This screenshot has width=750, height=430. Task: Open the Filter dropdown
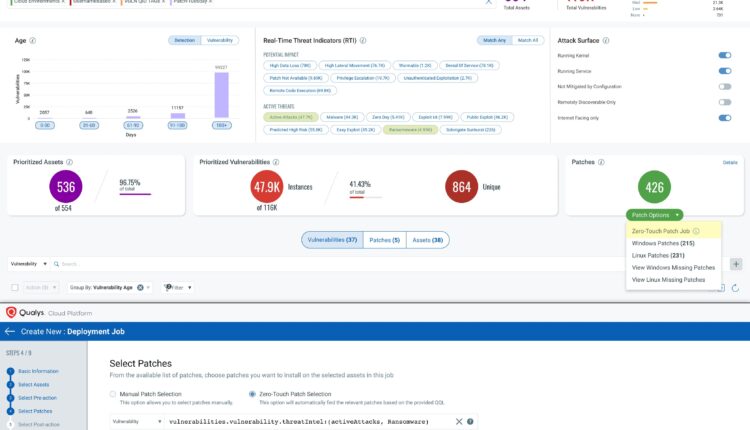178,287
